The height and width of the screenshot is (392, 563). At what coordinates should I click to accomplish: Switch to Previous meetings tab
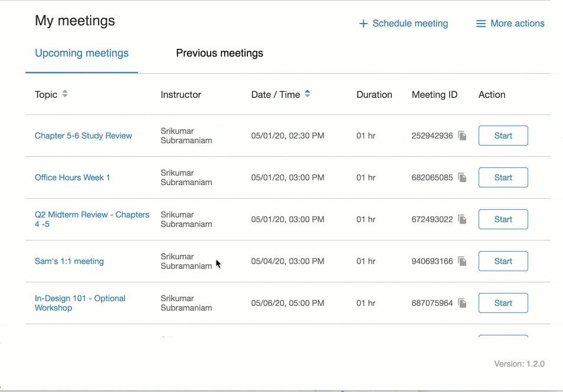(220, 53)
